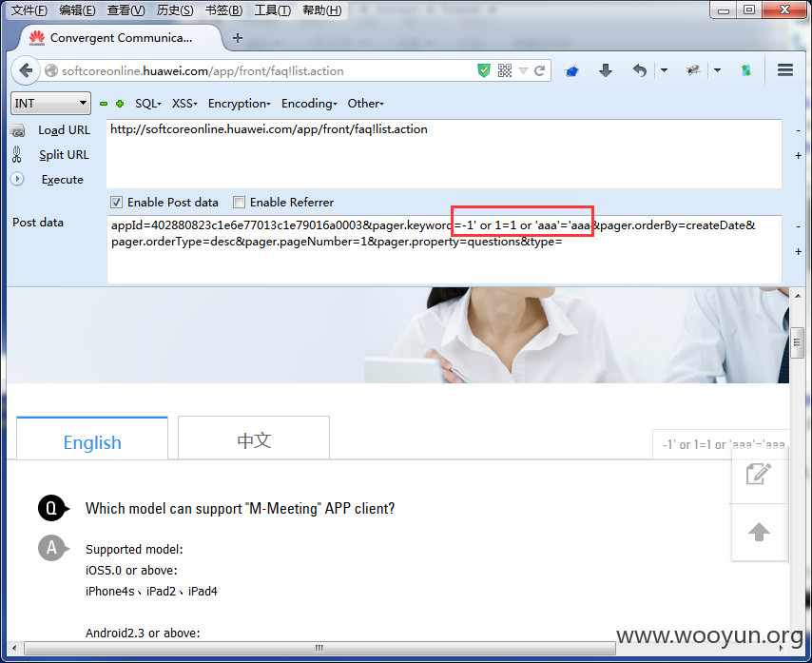Screen dimensions: 812x663
Task: Open the 工具(T) menu
Action: coord(272,10)
